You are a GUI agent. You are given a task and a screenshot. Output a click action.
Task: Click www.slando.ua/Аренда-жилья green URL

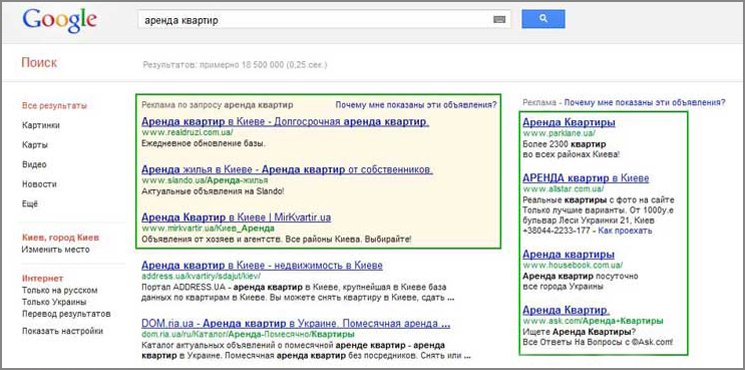[x=205, y=180]
